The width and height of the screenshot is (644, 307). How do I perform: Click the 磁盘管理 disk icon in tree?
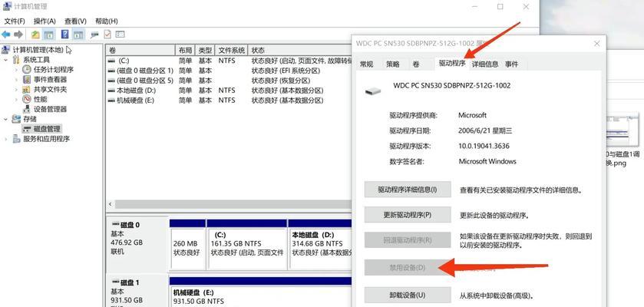click(x=27, y=129)
